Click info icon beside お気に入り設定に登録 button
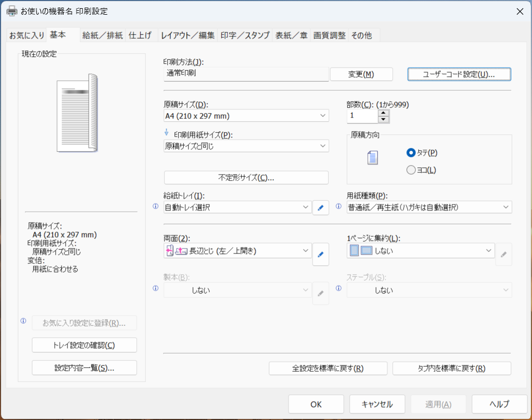This screenshot has width=532, height=420. 23,321
